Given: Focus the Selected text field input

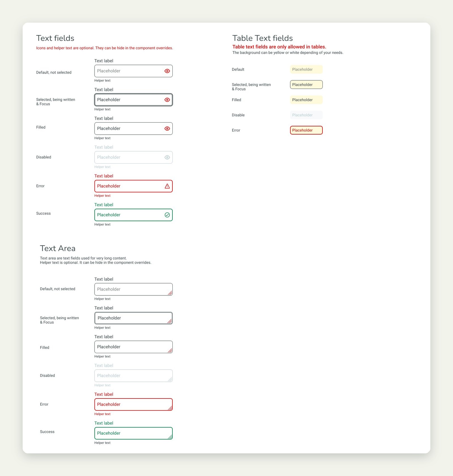Looking at the screenshot, I should [133, 100].
